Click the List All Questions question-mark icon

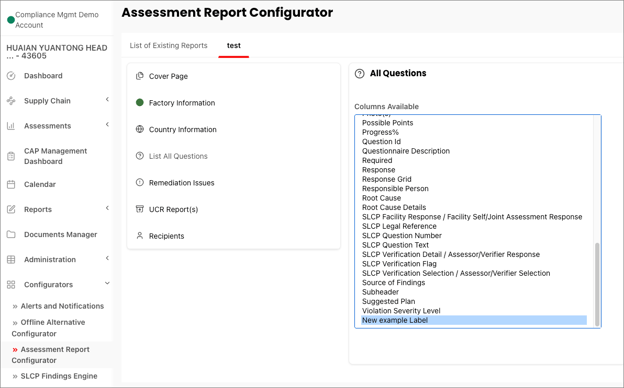140,156
